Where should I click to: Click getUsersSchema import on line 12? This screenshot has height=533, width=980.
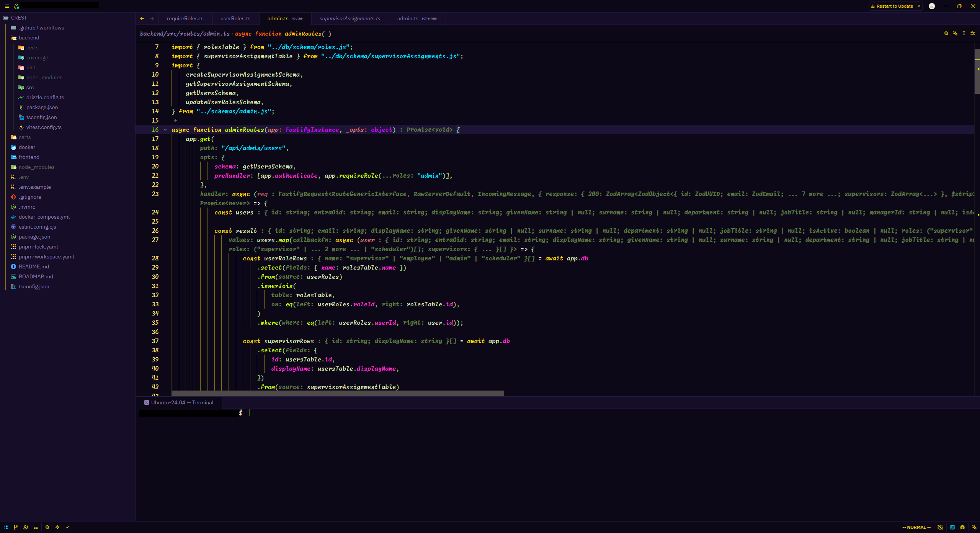[211, 93]
